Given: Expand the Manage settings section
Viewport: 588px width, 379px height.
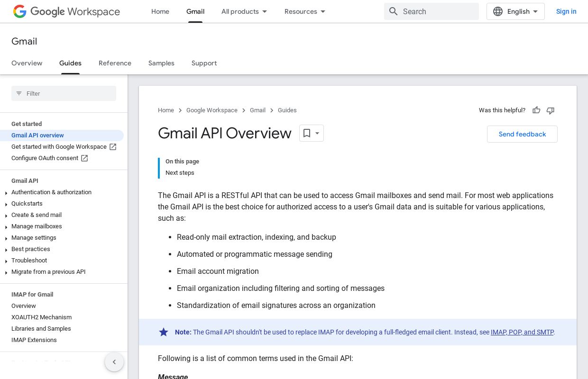Looking at the screenshot, I should pyautogui.click(x=6, y=239).
